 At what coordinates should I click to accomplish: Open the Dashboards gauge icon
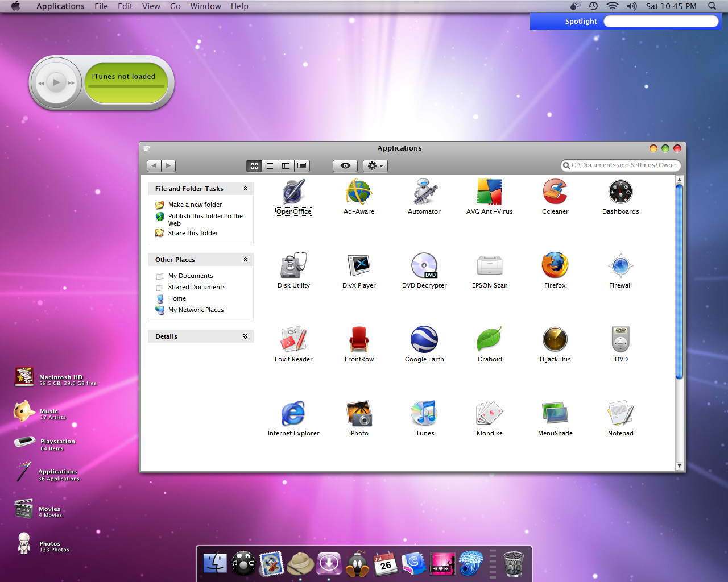pyautogui.click(x=621, y=192)
